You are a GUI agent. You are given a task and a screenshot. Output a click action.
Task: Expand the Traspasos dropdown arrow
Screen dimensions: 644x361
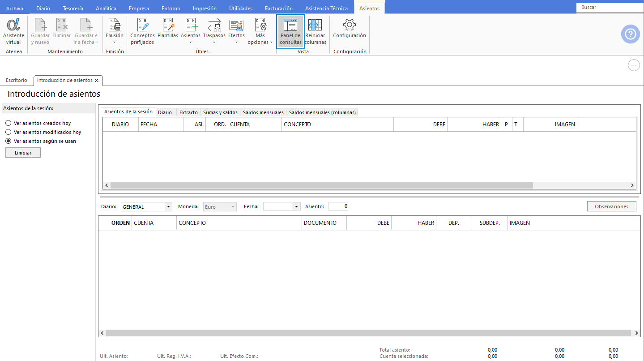pos(214,43)
